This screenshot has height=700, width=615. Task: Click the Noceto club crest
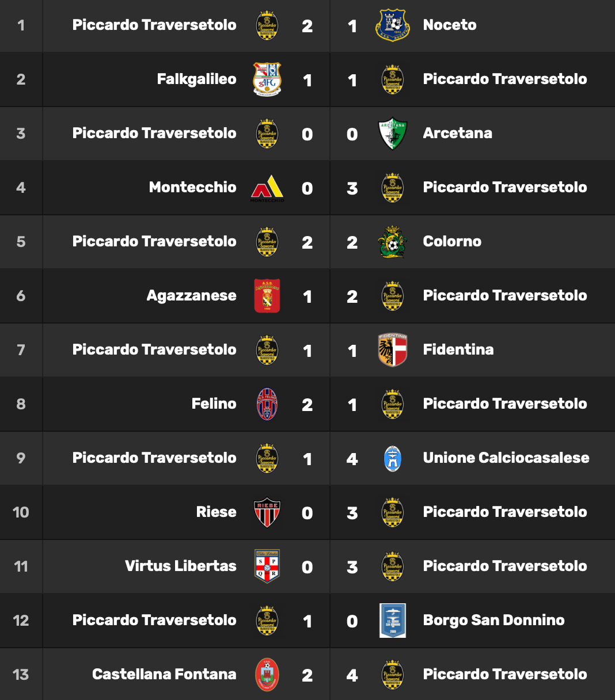click(x=392, y=25)
